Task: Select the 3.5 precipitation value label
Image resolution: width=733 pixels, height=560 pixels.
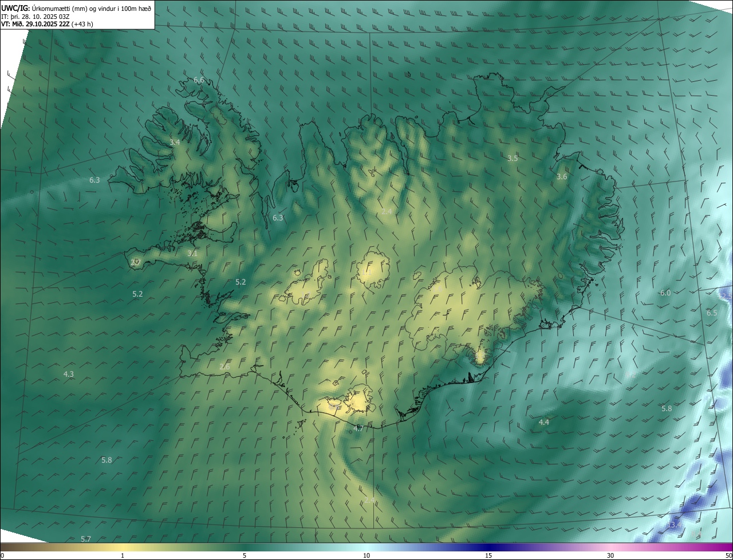Action: 513,158
